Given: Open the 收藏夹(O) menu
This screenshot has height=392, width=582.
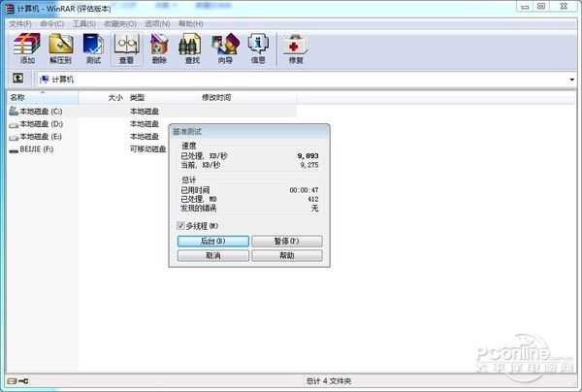Looking at the screenshot, I should pyautogui.click(x=120, y=23).
